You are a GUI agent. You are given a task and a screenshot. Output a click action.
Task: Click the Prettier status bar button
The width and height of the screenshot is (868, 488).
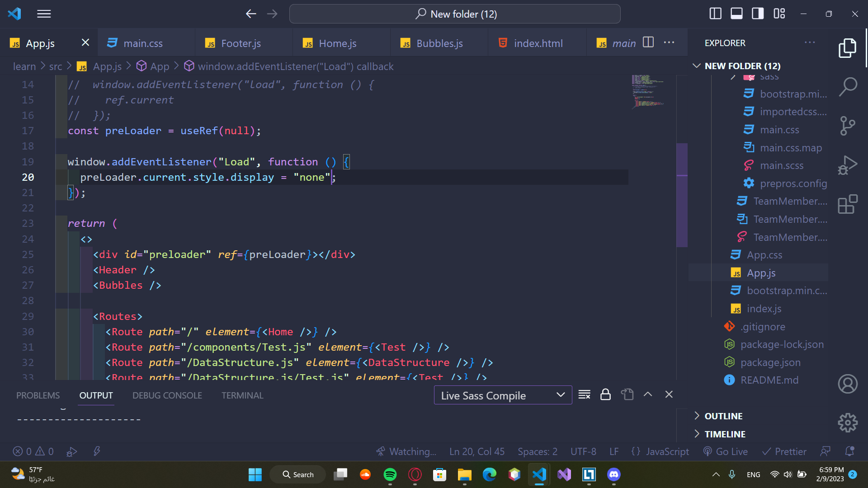784,451
